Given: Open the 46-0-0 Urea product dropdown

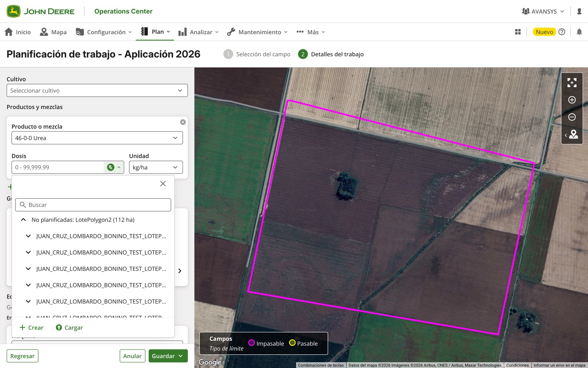Looking at the screenshot, I should [x=97, y=138].
